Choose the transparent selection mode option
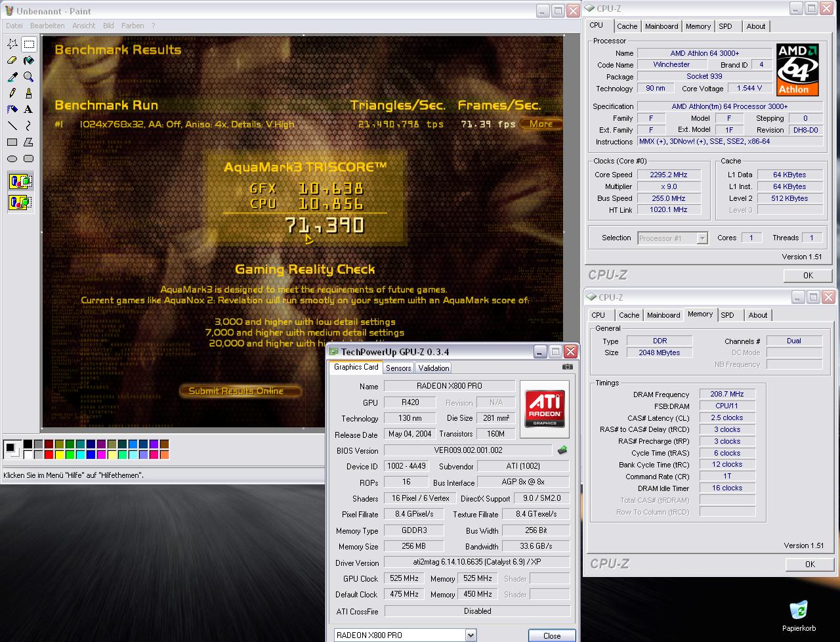Screen dimensions: 840x642 pos(20,202)
